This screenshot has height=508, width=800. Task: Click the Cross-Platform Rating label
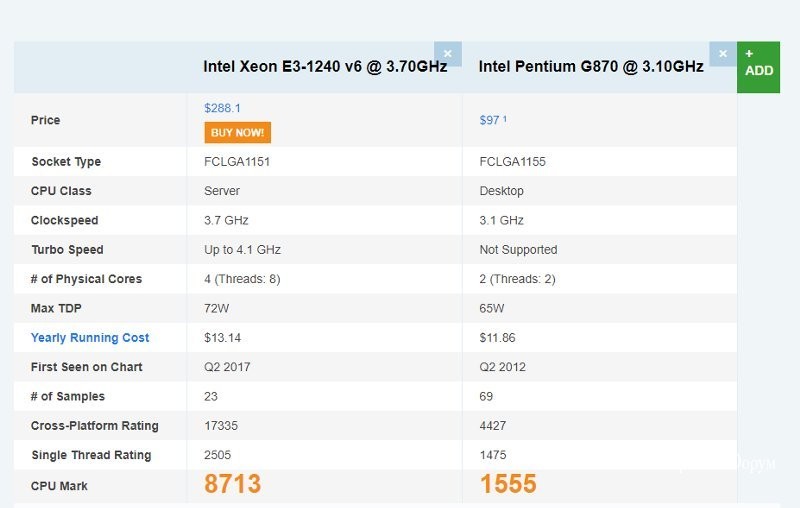(94, 425)
